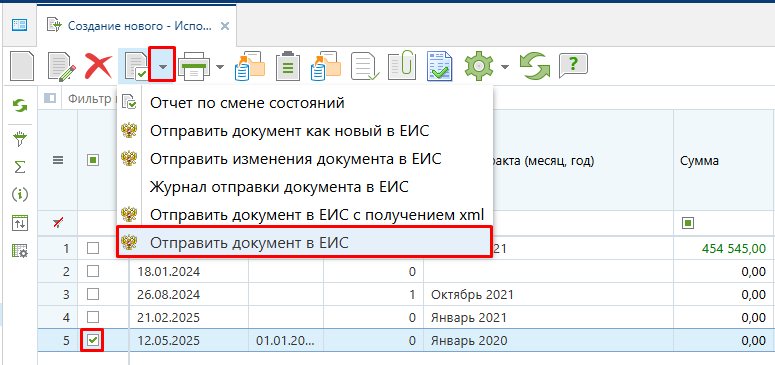Click the workspace icon left of the tab
This screenshot has height=365, width=775.
[19, 25]
